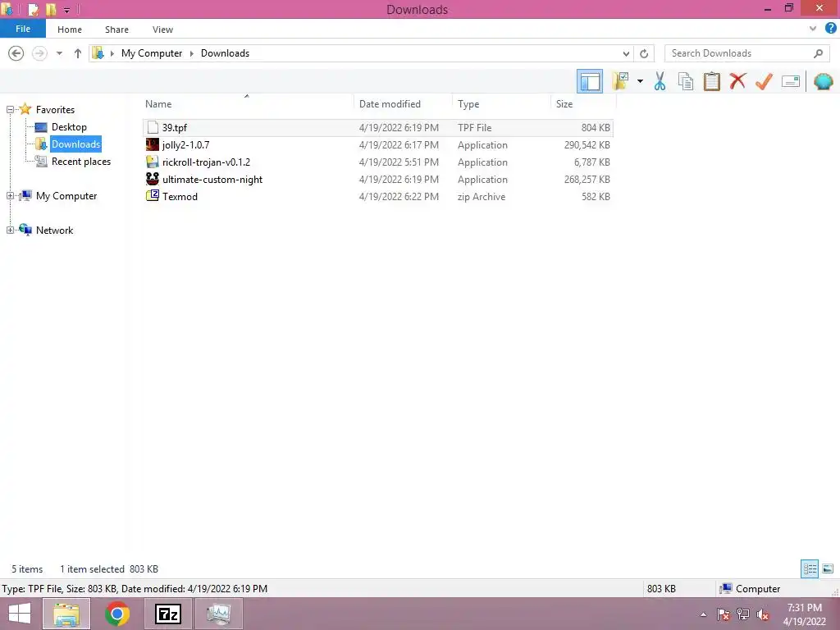The image size is (840, 630).
Task: Select the jolly2-1.0.7 application
Action: [x=377, y=144]
